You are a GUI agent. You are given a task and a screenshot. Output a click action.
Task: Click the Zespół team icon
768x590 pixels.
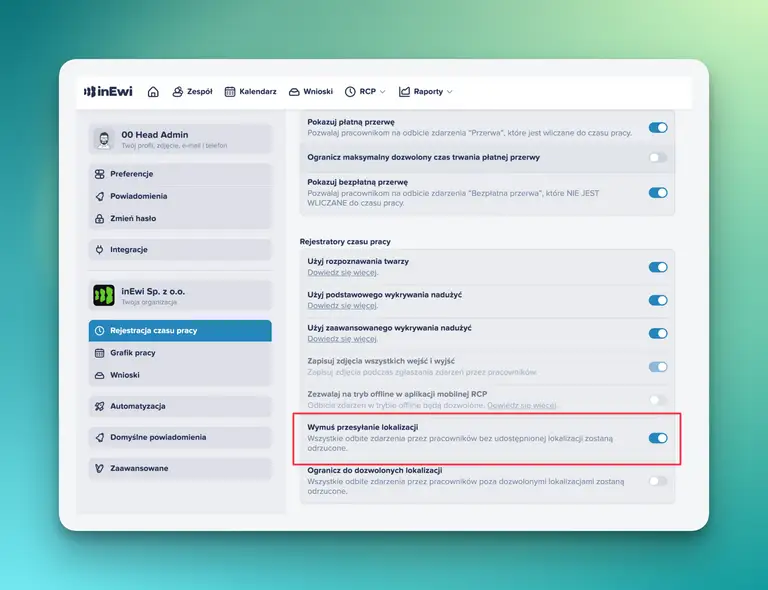tap(178, 91)
